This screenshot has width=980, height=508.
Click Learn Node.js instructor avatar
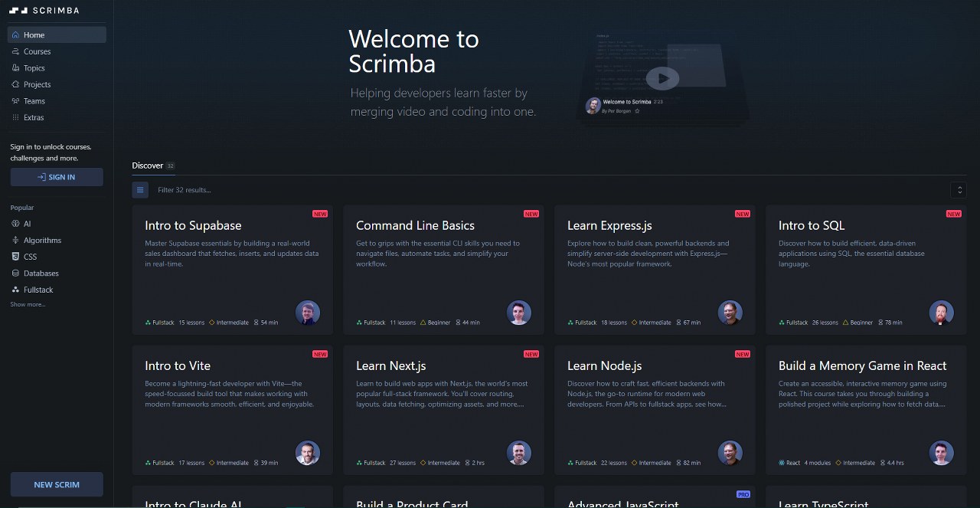point(730,452)
